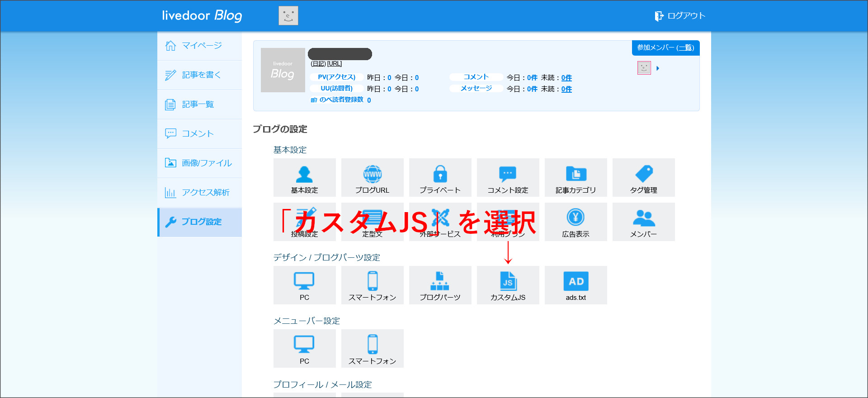Click the ログアウト link

pos(680,16)
